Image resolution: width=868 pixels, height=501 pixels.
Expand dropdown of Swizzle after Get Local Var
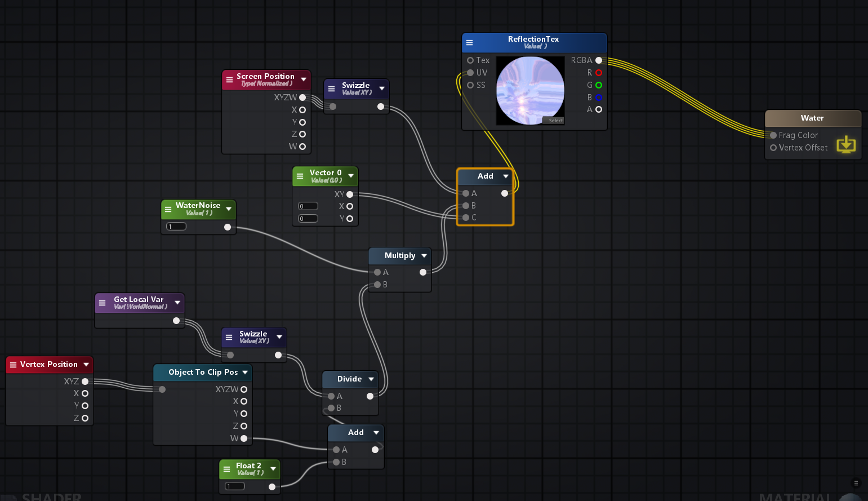coord(279,337)
